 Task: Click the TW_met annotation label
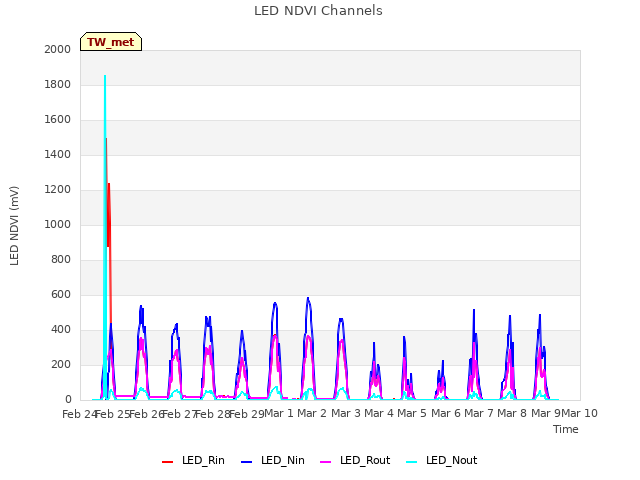[x=111, y=42]
